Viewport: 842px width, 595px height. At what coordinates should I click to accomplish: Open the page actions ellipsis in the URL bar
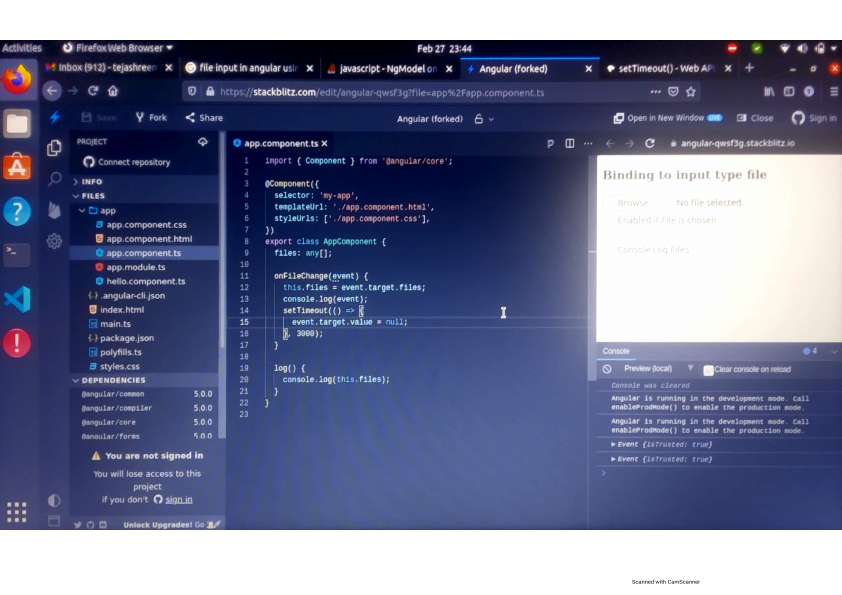pos(655,92)
